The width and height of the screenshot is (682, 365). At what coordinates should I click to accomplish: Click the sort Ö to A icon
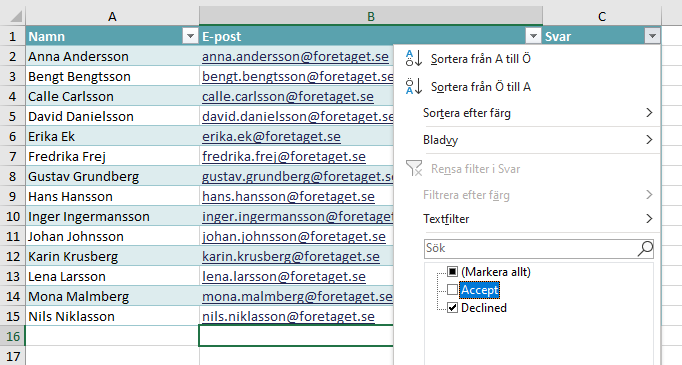414,86
